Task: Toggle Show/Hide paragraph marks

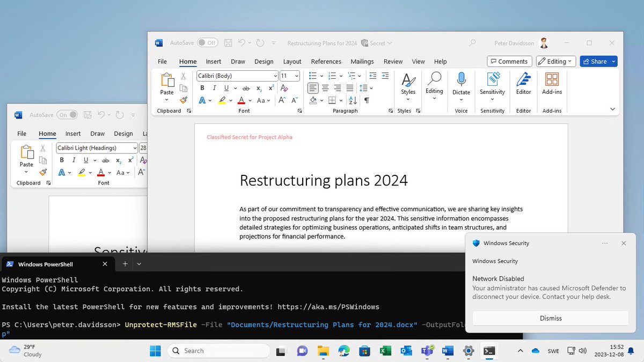Action: [367, 100]
